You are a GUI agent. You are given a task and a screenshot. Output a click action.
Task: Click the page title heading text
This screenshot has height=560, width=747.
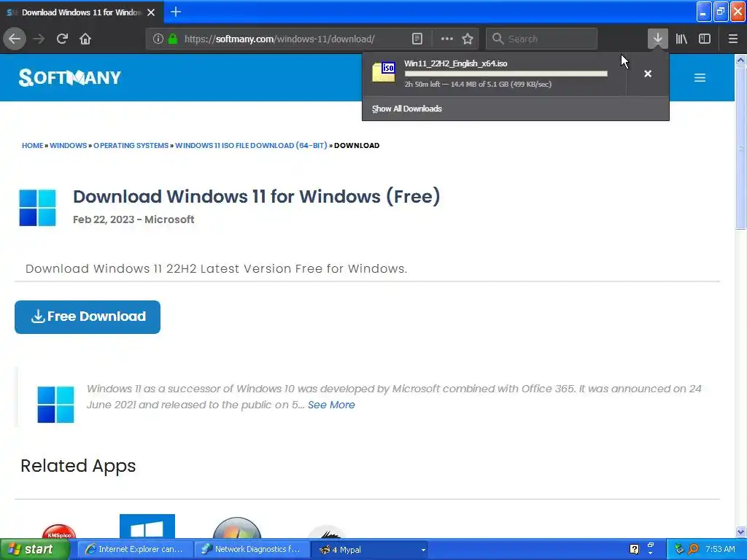pos(257,196)
